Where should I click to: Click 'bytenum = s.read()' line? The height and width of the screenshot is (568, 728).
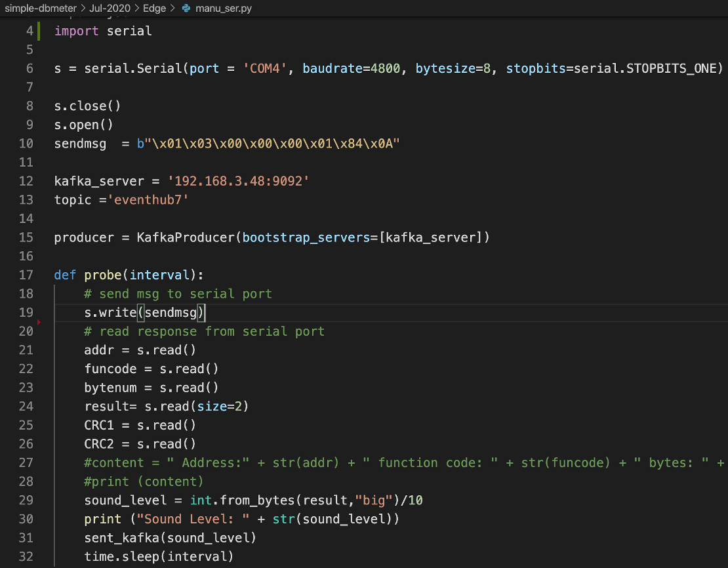(152, 388)
